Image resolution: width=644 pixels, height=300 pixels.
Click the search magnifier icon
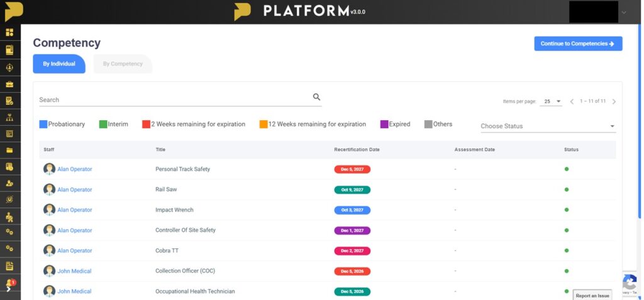[316, 97]
